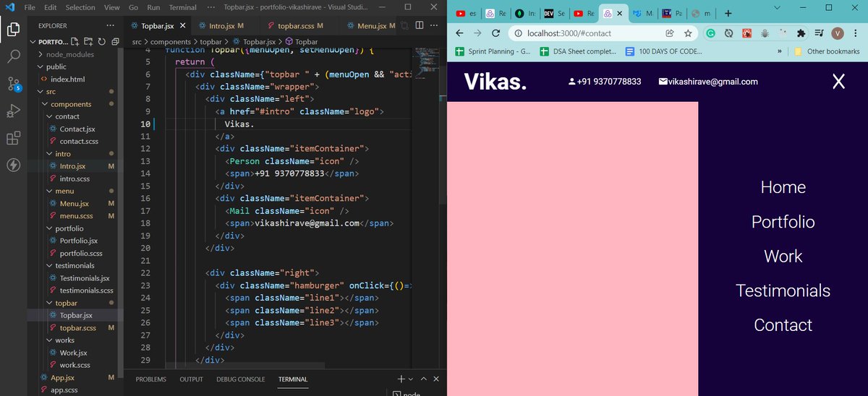Close the menu with X icon on webpage
This screenshot has height=396, width=868.
coord(838,82)
